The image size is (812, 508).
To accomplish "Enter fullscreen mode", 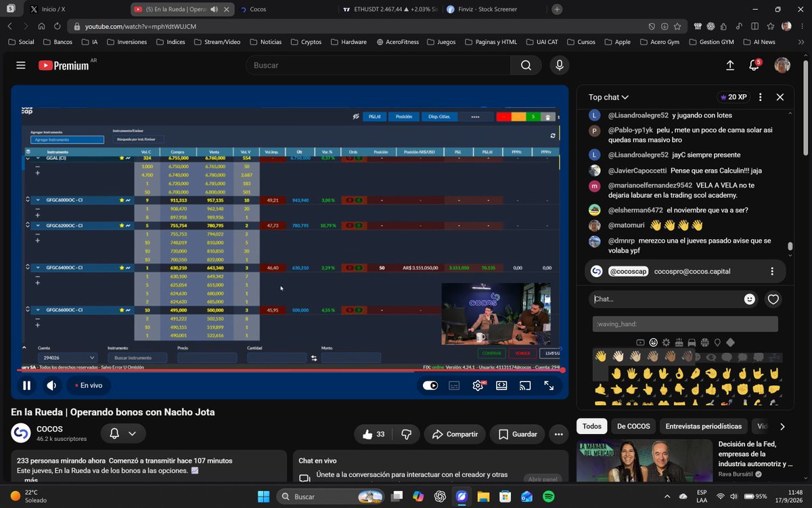I will pos(549,385).
